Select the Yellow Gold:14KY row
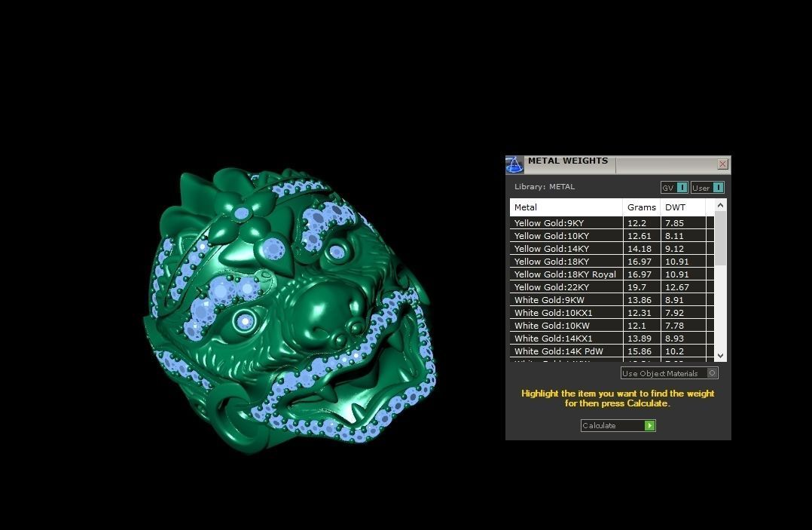Viewport: 812px width, 530px height. point(612,249)
